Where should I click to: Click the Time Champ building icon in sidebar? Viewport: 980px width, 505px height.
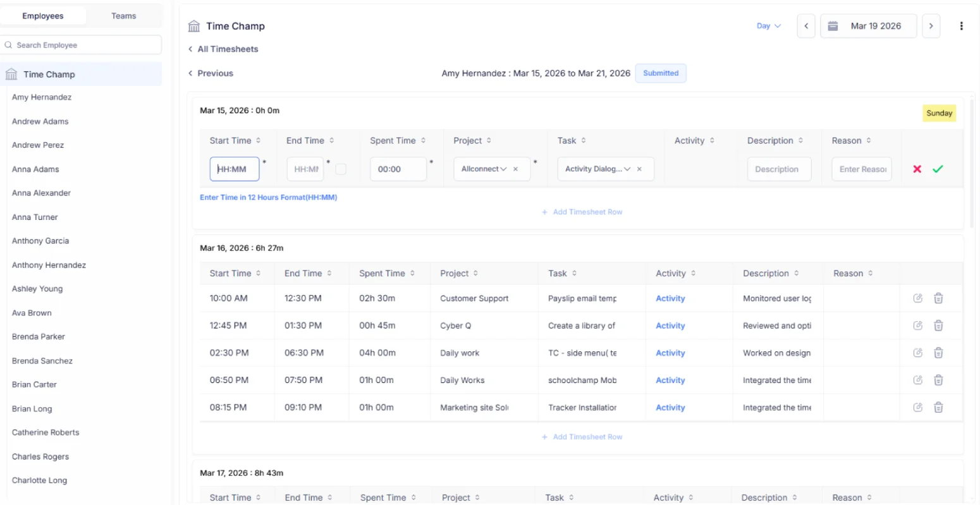(11, 73)
